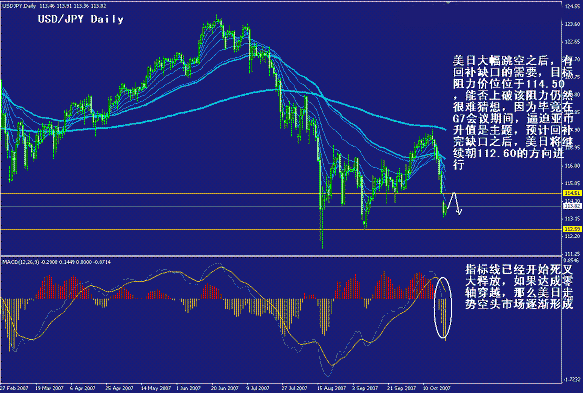Image resolution: width=583 pixels, height=394 pixels.
Task: Click the 111.25 price axis label
Action: coord(573,253)
